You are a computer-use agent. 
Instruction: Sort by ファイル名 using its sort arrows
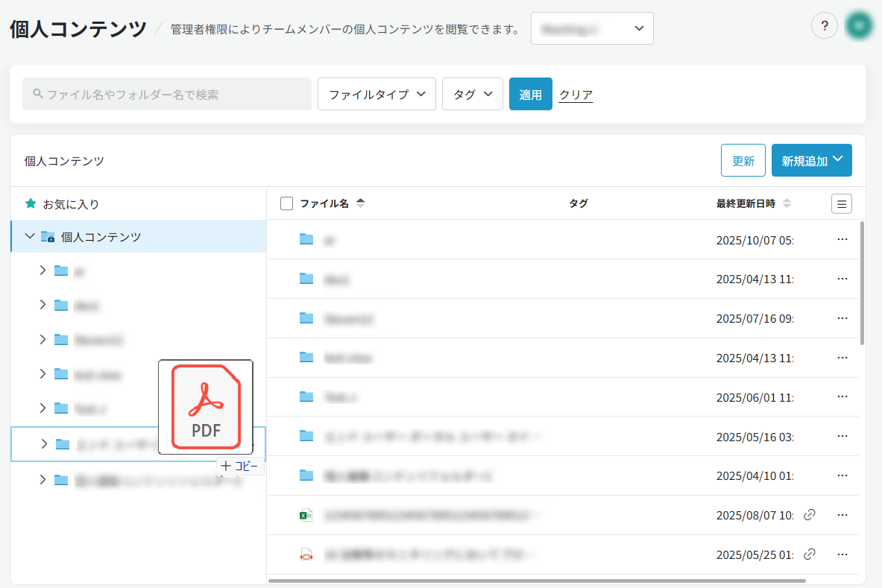tap(361, 203)
